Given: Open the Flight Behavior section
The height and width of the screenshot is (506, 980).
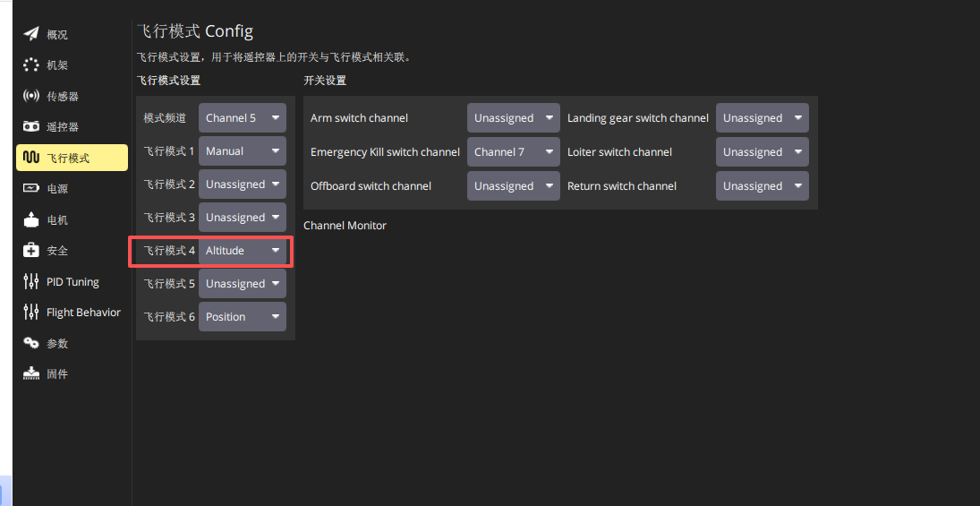Looking at the screenshot, I should [x=72, y=312].
